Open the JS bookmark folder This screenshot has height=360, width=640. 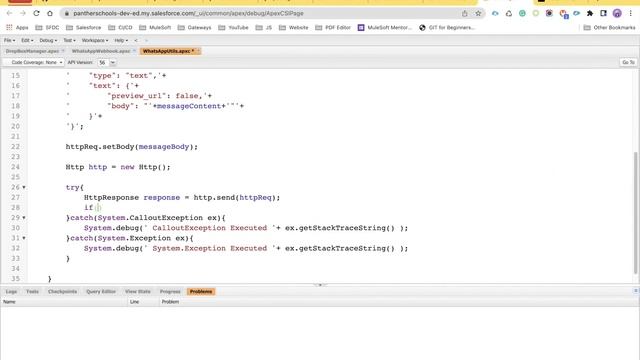point(264,28)
